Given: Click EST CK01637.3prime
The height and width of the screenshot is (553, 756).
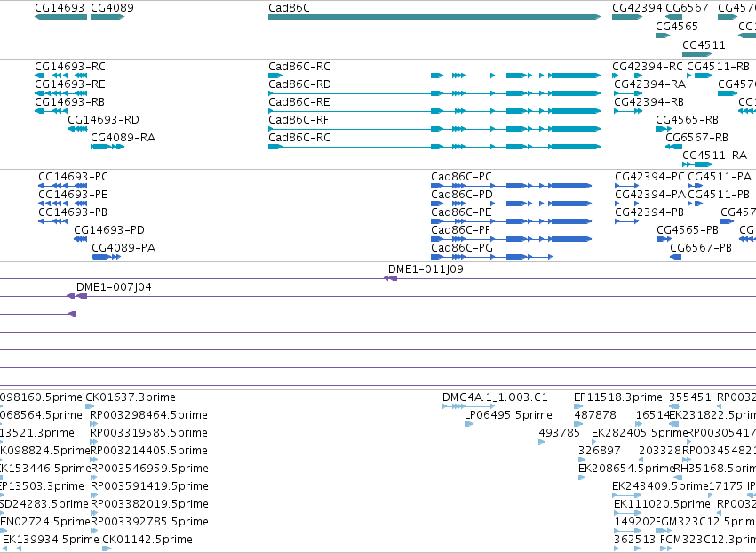Looking at the screenshot, I should [90, 406].
